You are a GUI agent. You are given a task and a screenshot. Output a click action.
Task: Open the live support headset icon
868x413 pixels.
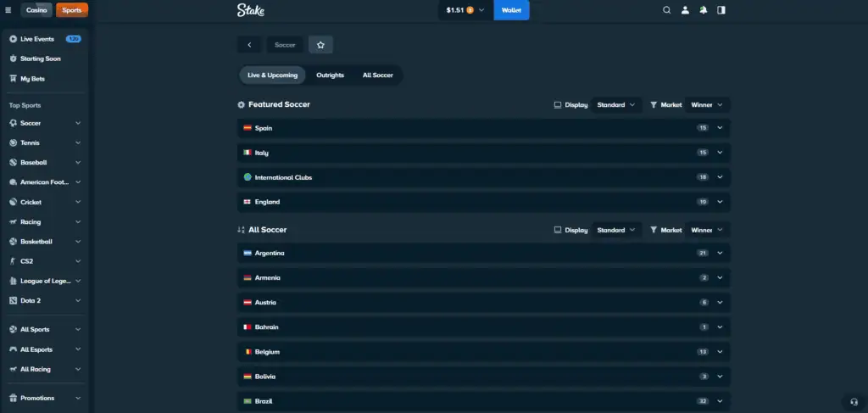[x=854, y=401]
